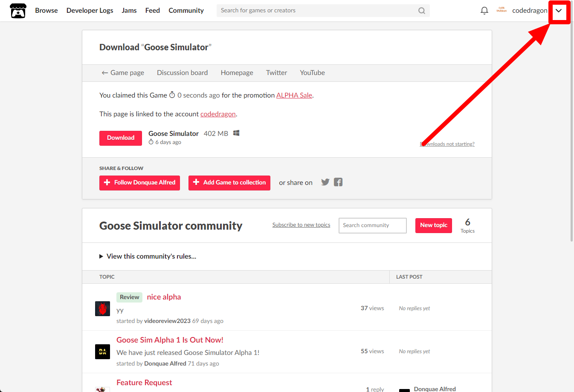Click the search magnifier icon
This screenshot has height=392, width=574.
421,11
